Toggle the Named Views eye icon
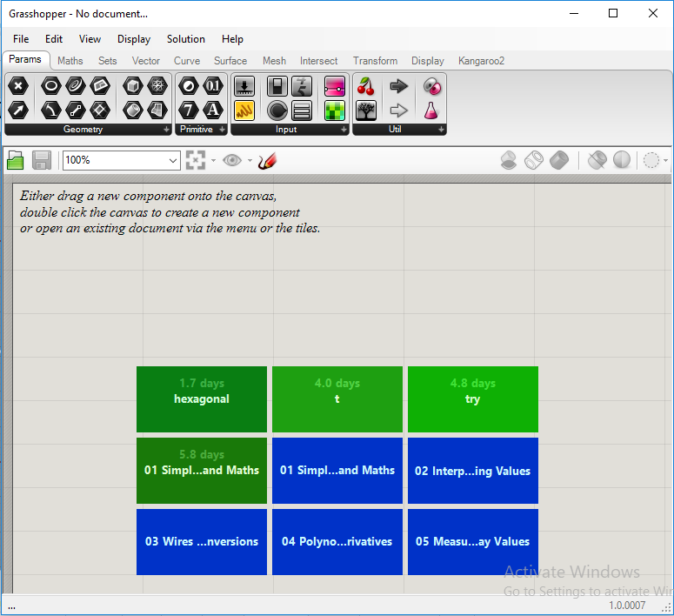Screen dimensions: 674x616 tap(232, 160)
